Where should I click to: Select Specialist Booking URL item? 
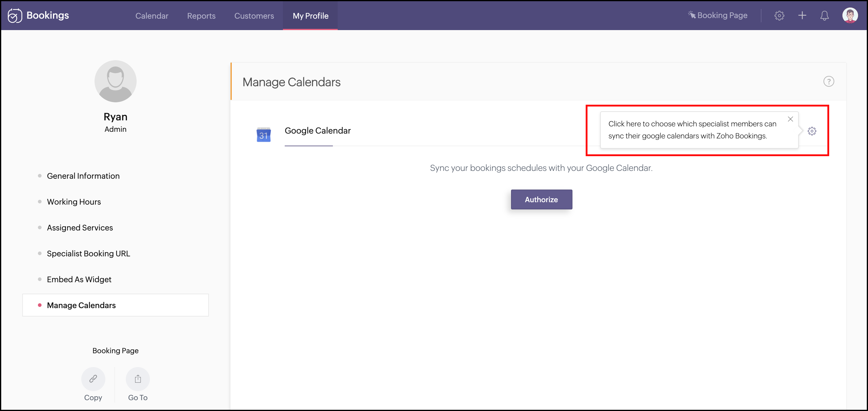click(x=88, y=254)
